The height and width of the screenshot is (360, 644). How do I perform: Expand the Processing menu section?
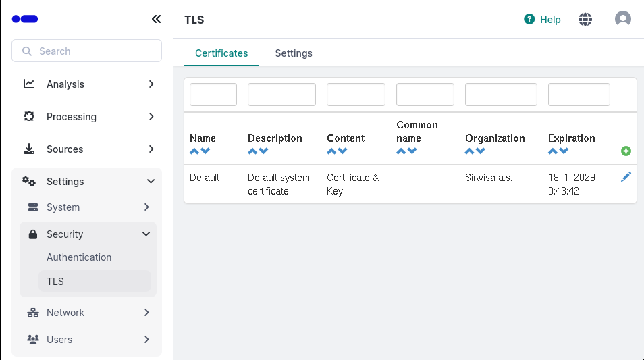(86, 117)
